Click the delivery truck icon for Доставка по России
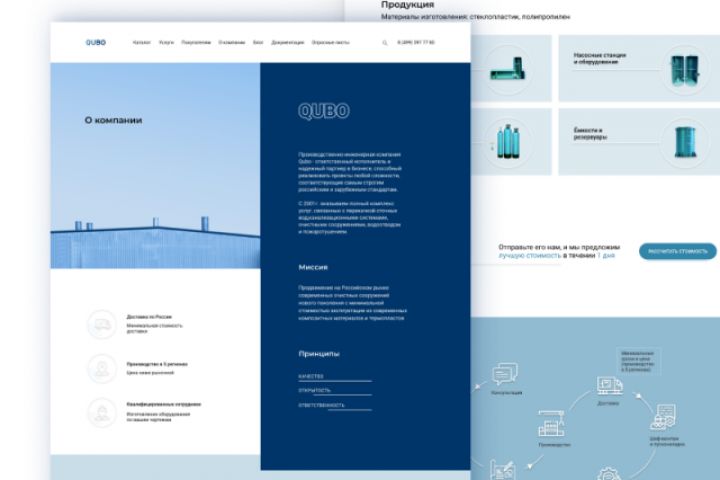 [x=101, y=324]
